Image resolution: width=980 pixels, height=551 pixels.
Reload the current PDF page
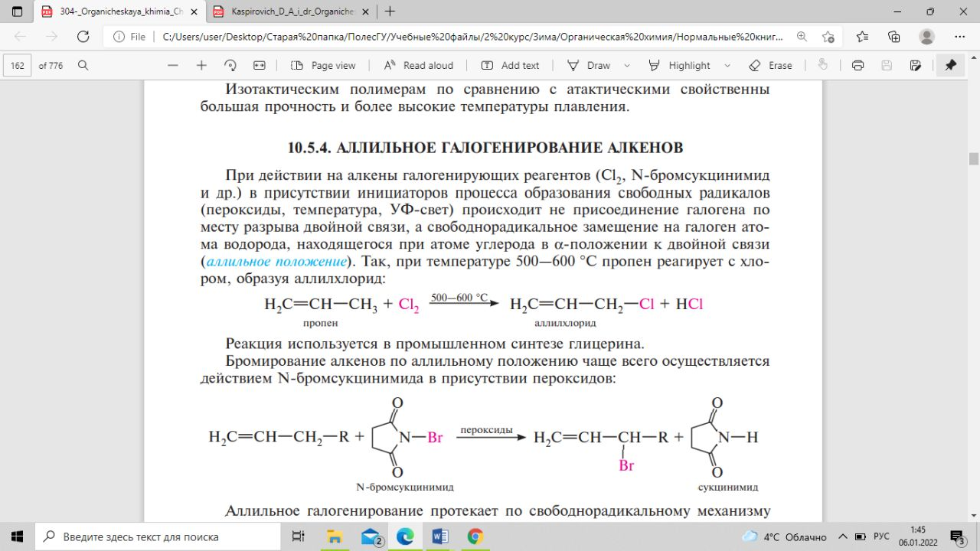(84, 36)
